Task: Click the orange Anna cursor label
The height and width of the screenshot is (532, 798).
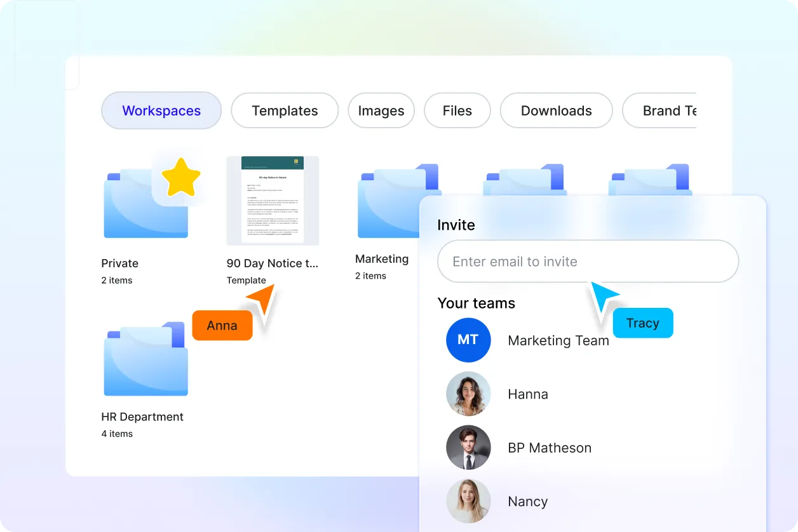Action: click(222, 326)
